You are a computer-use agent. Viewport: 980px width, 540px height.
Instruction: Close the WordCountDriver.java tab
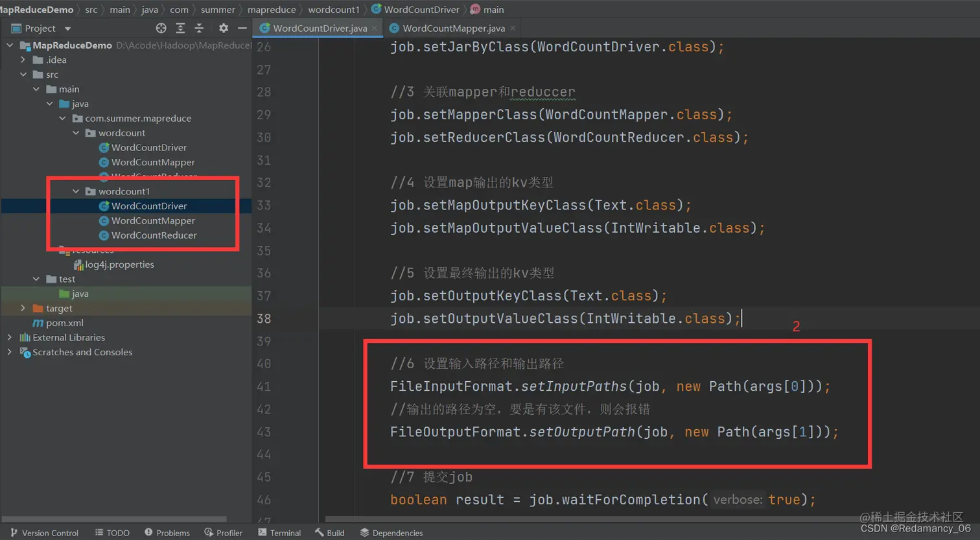(x=375, y=28)
